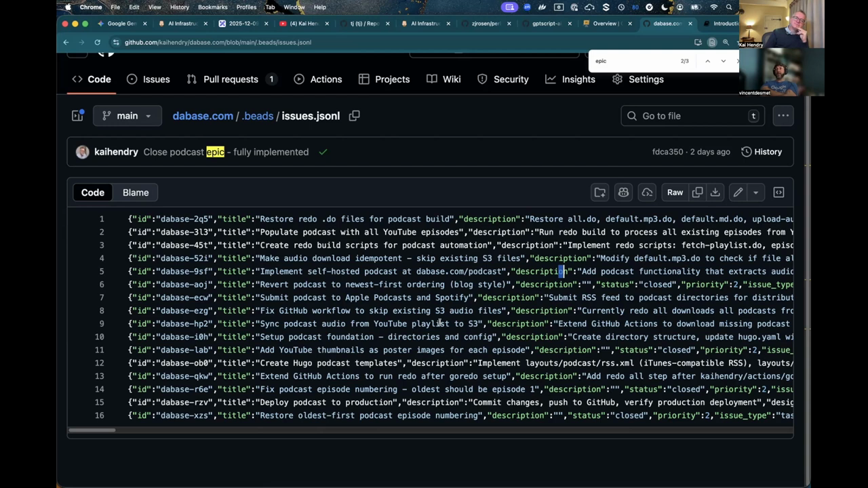The height and width of the screenshot is (488, 868).
Task: Switch to the Code view toggle
Action: (x=93, y=192)
